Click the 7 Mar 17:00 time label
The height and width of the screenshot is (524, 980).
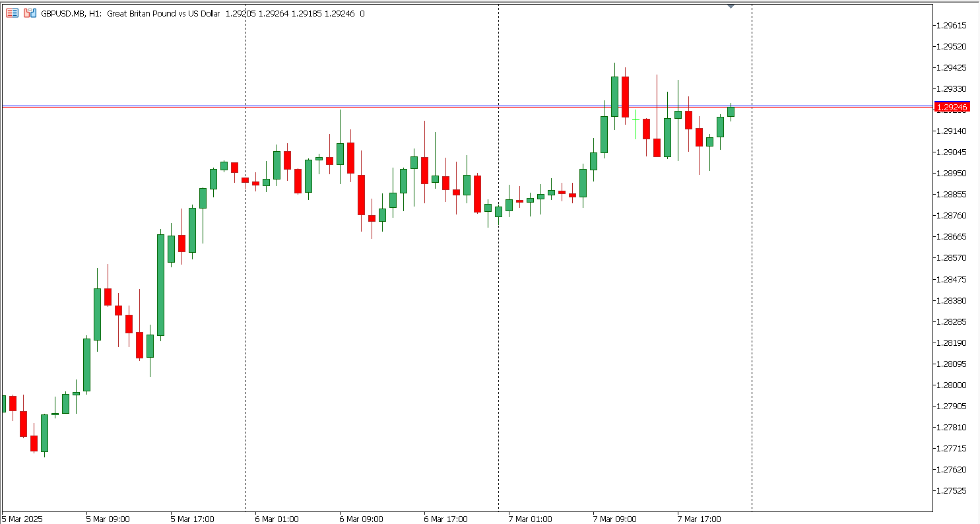pos(699,519)
